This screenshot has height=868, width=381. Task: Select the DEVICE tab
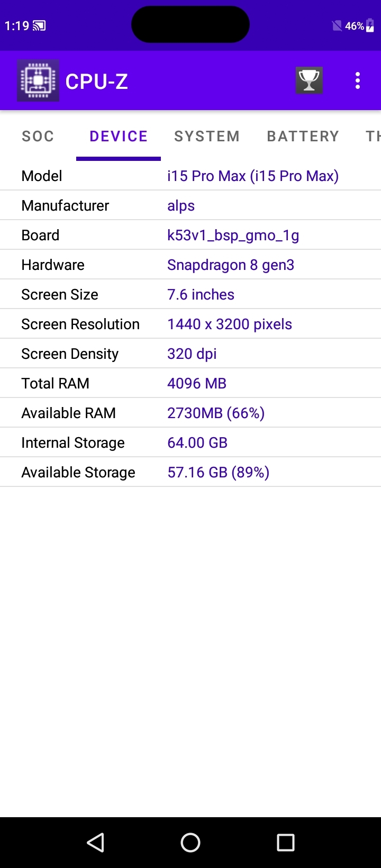click(x=119, y=137)
